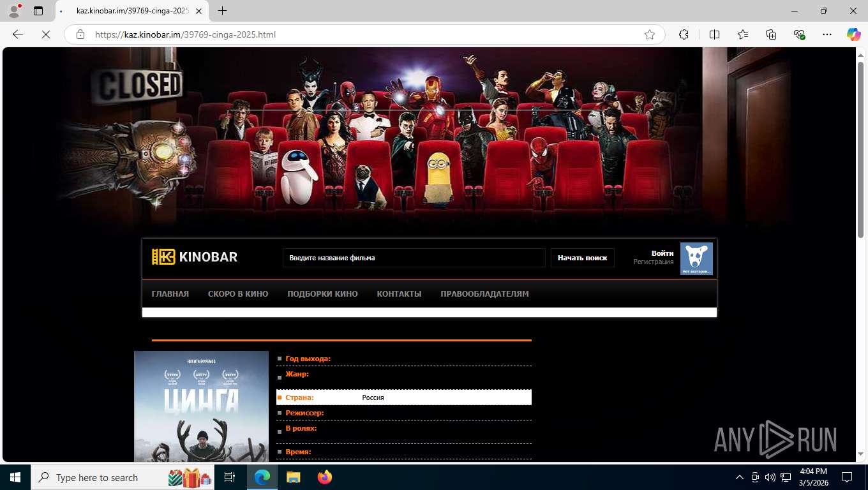This screenshot has height=490, width=868.
Task: Launch Copilot from the toolbar
Action: 853,34
